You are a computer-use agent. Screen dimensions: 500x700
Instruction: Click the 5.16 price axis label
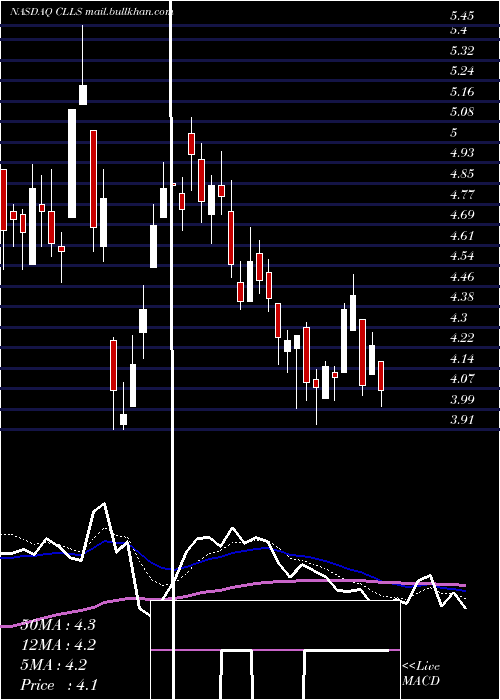[462, 92]
